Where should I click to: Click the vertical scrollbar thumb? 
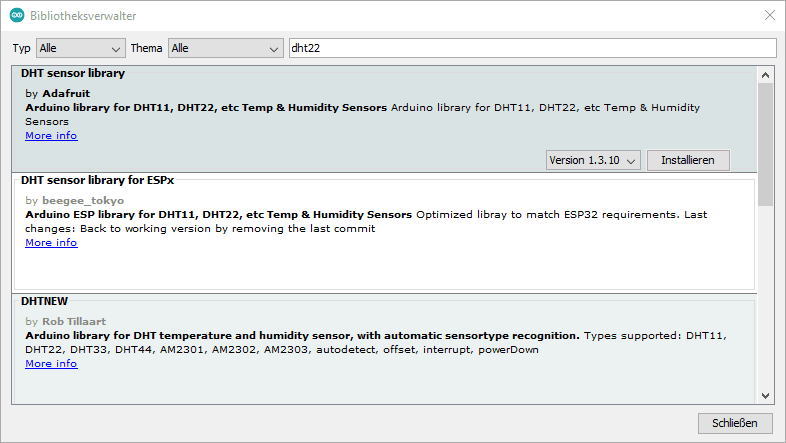pyautogui.click(x=765, y=140)
